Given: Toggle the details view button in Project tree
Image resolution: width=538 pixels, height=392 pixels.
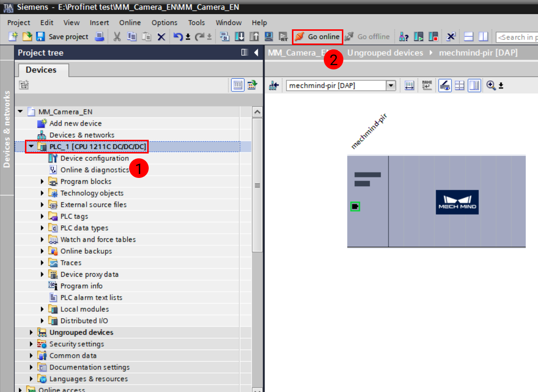Looking at the screenshot, I should click(x=238, y=85).
